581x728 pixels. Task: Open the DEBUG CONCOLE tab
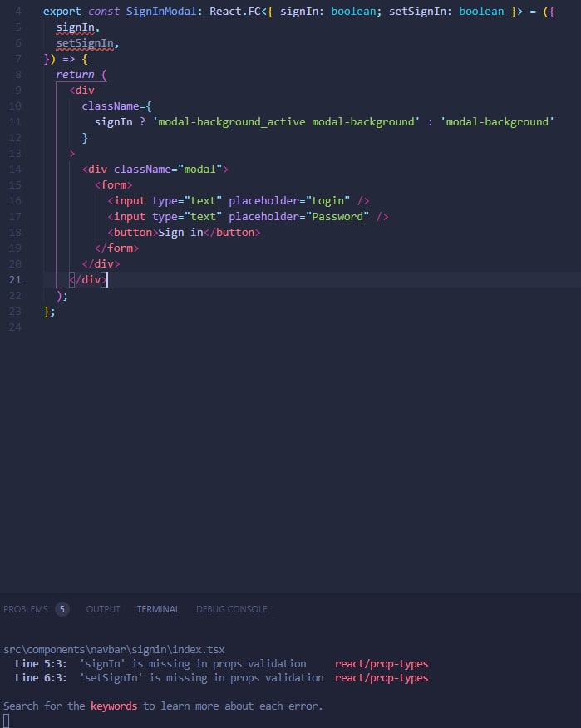231,609
